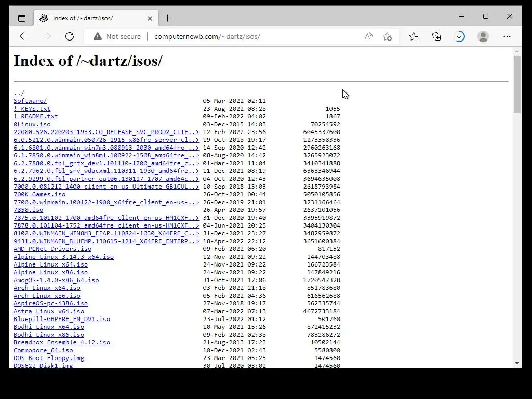Click 7700.0.winmain.100122-1900 link

pyautogui.click(x=106, y=202)
